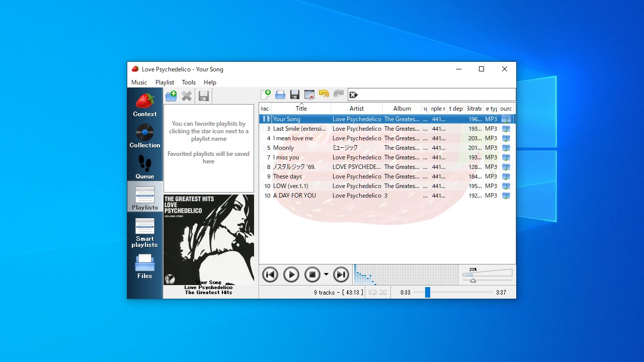Click the source icon for Moonly row

click(x=506, y=148)
